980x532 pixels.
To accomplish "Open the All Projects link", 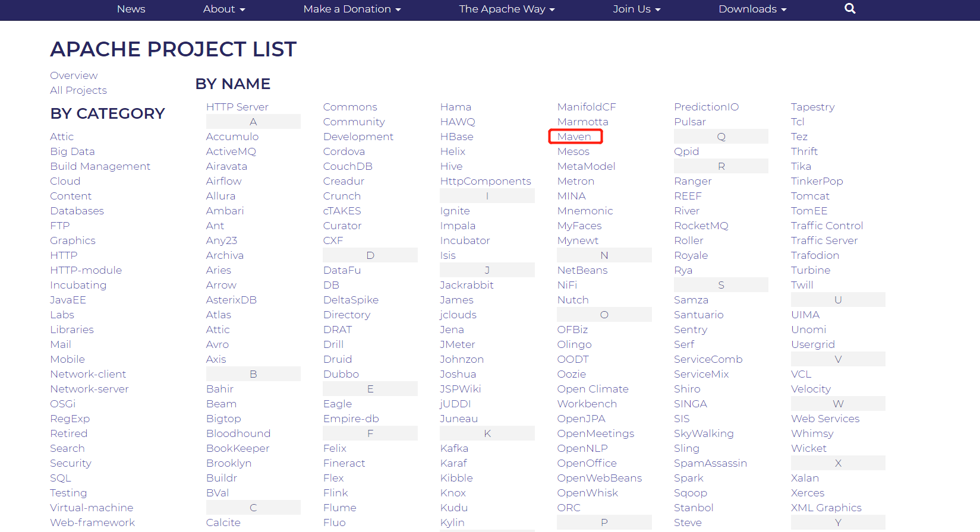I will coord(78,90).
